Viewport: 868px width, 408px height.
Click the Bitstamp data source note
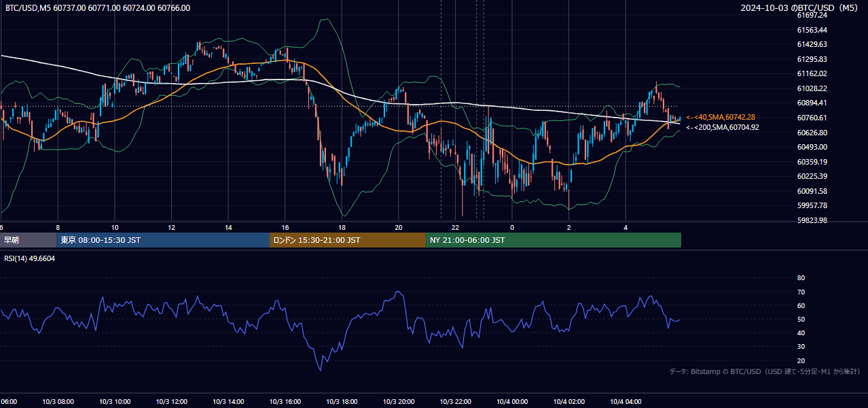click(765, 371)
